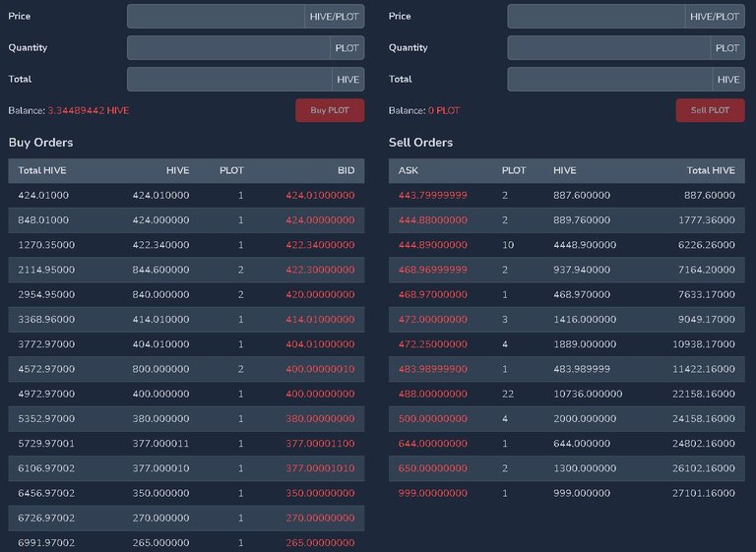
Task: Click HIVE balance 3.34489442 HIVE
Action: (89, 110)
